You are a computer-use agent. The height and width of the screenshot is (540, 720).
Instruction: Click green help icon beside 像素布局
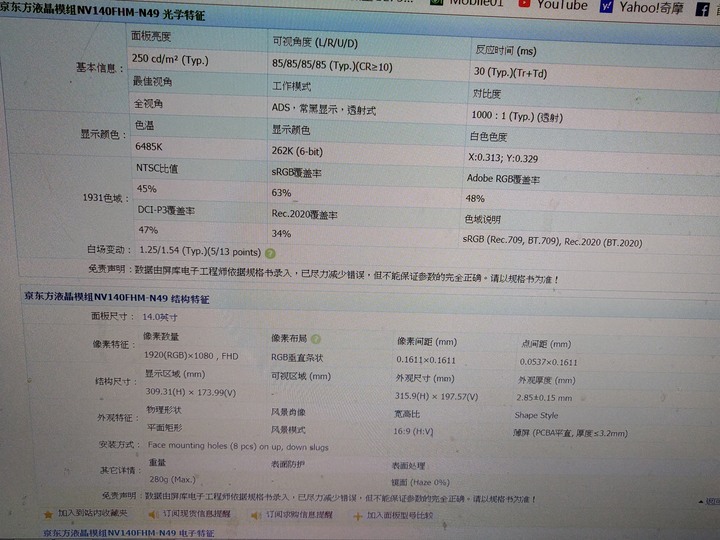click(x=316, y=339)
